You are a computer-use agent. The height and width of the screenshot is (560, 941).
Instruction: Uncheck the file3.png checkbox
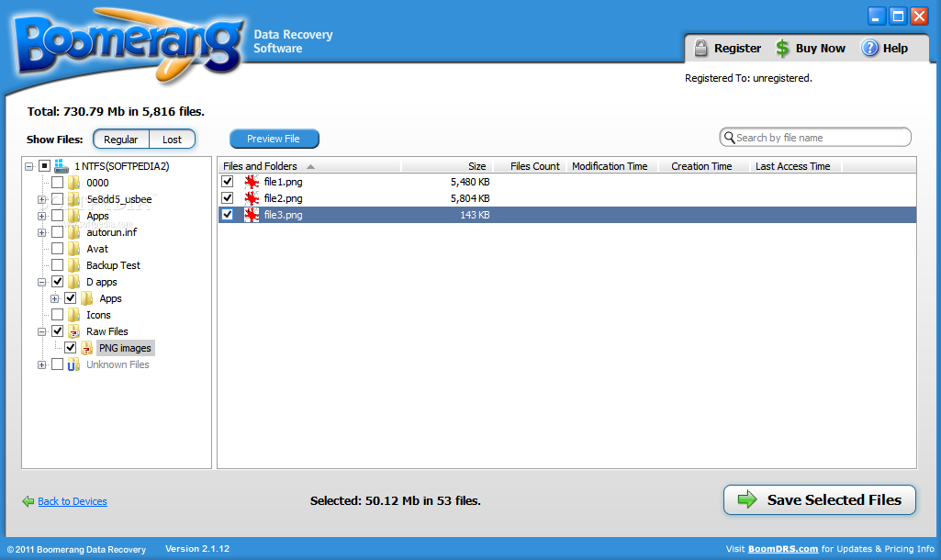pyautogui.click(x=228, y=214)
